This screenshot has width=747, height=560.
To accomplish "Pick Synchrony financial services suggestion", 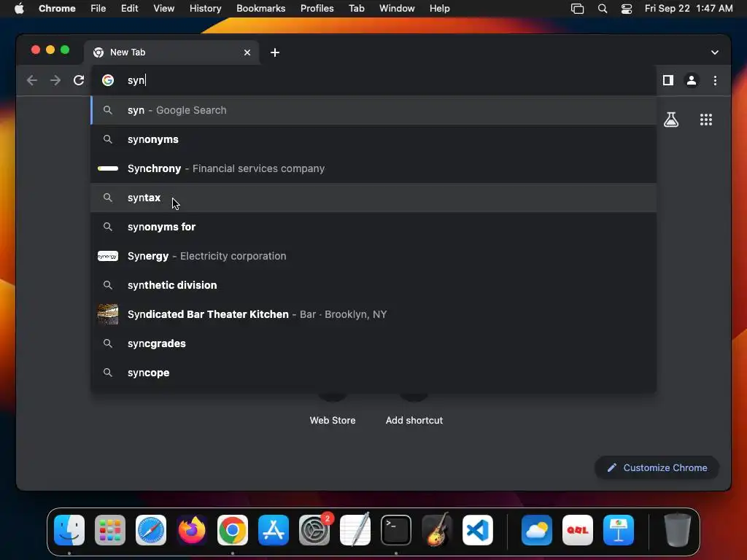I will (x=373, y=168).
